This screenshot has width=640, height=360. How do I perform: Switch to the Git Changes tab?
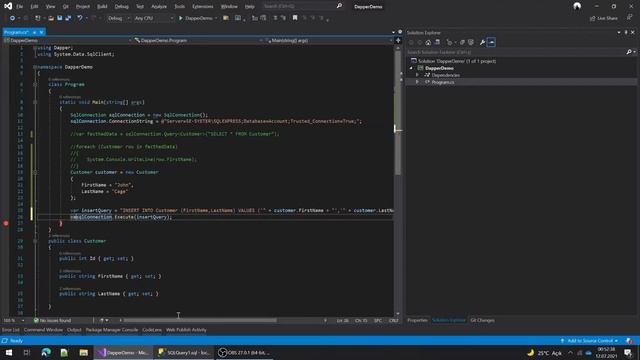coord(482,320)
